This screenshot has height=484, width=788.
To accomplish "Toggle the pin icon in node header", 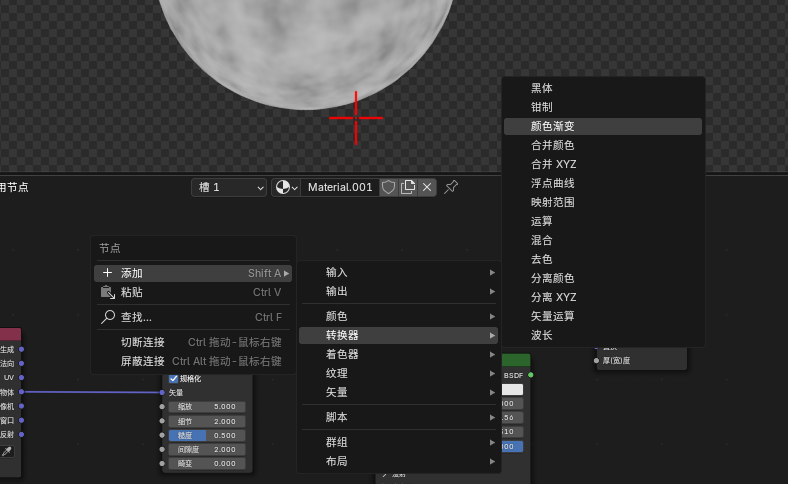I will pyautogui.click(x=451, y=187).
